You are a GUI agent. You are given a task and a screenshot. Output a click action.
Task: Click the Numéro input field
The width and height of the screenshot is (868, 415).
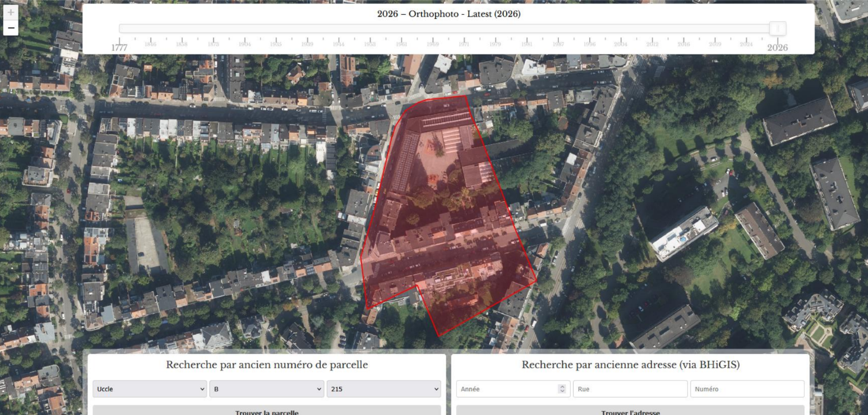point(748,389)
